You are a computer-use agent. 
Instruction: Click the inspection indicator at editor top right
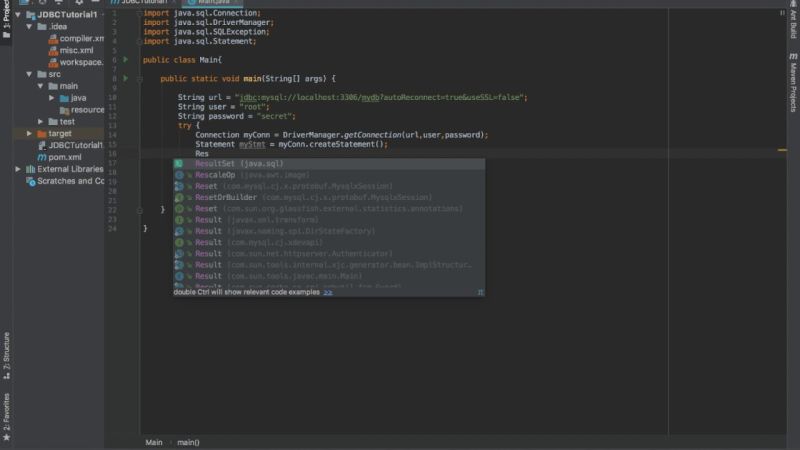click(x=782, y=13)
